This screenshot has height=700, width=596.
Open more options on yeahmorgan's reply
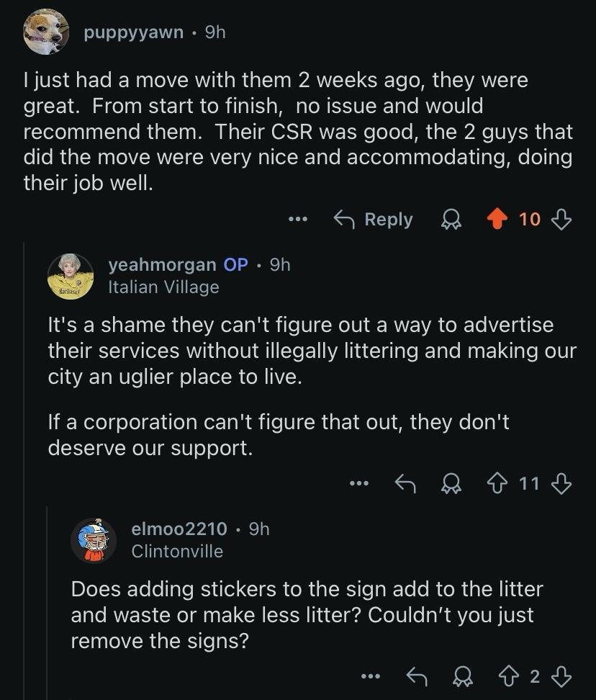coord(358,484)
